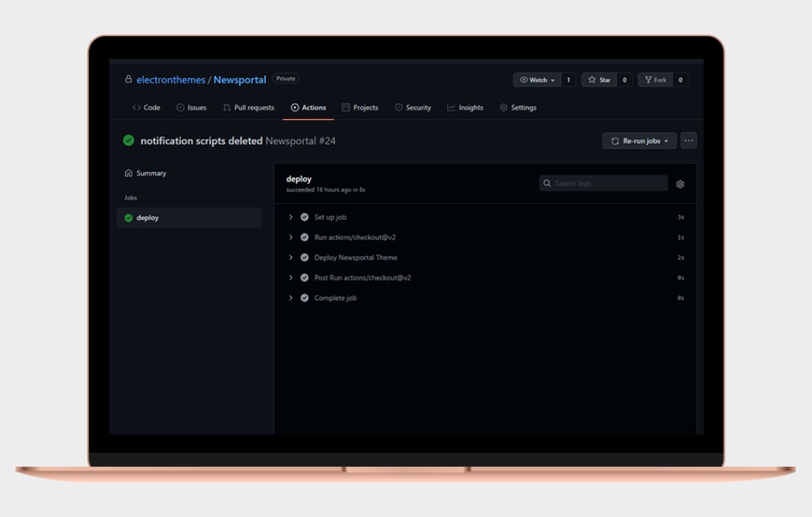Click the star count 0
This screenshot has width=812, height=517.
(x=625, y=80)
